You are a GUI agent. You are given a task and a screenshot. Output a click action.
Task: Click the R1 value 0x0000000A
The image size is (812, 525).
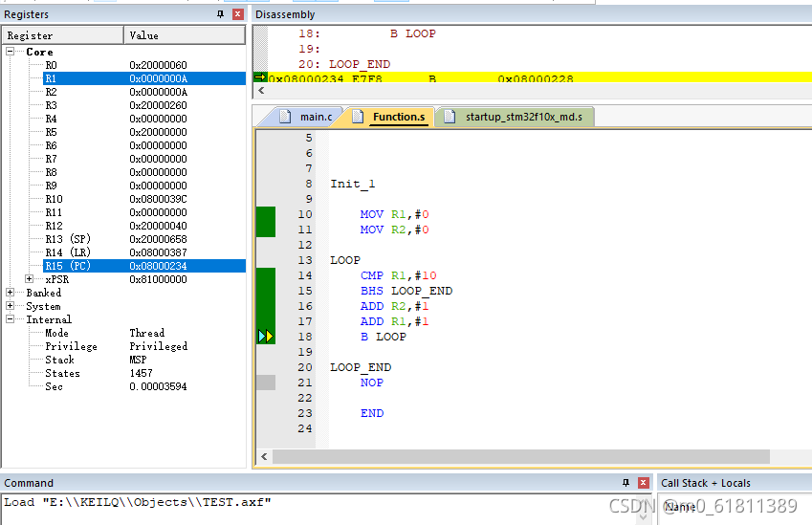click(159, 78)
